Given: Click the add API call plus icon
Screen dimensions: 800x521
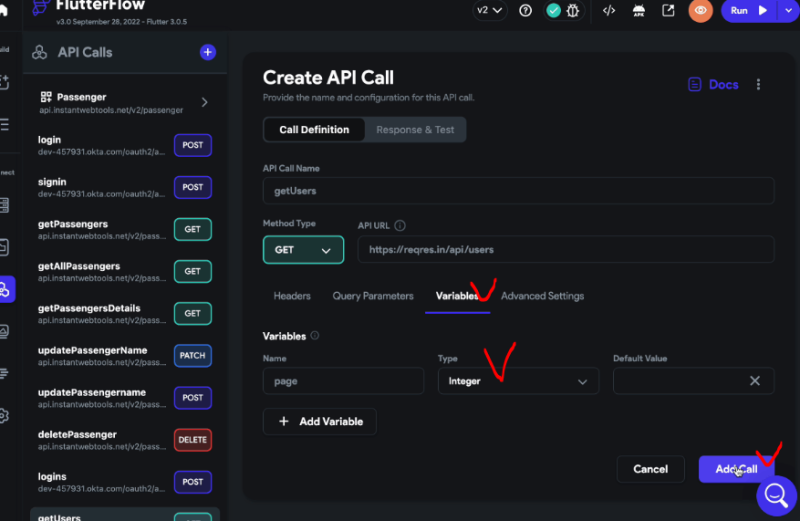Looking at the screenshot, I should click(207, 52).
